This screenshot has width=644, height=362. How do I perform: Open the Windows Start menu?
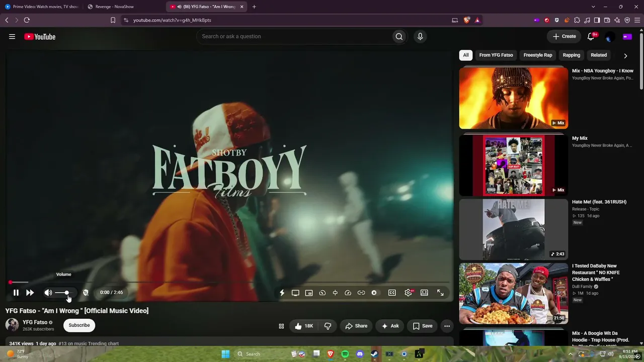click(225, 354)
